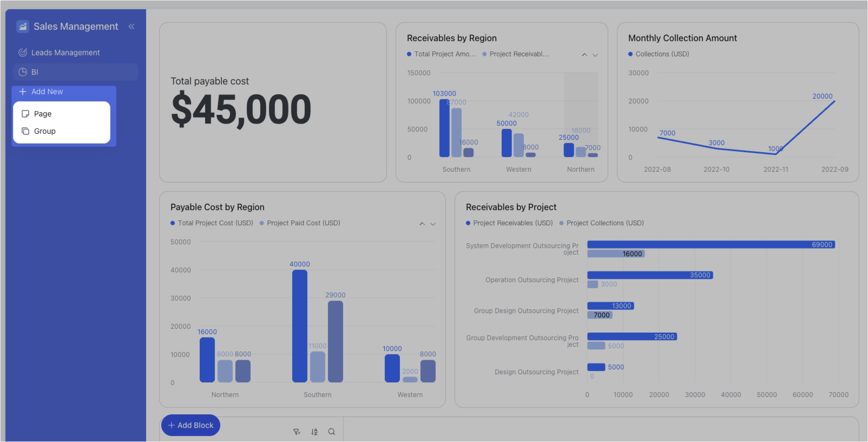Click the 40000 Southern total cost bar
Image resolution: width=868 pixels, height=442 pixels.
tap(300, 326)
